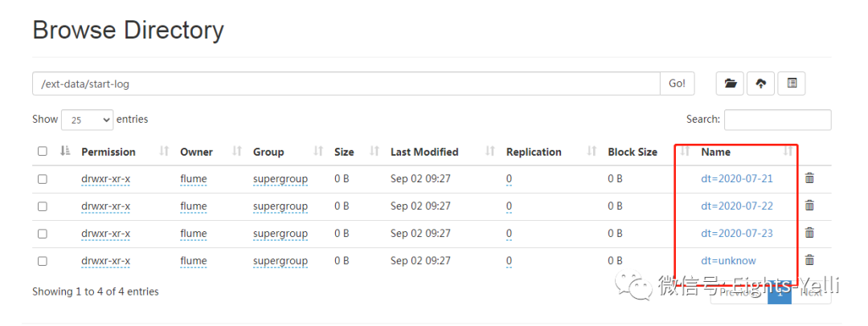
Task: Click group supergroup in dt=unknow row
Action: pos(280,261)
